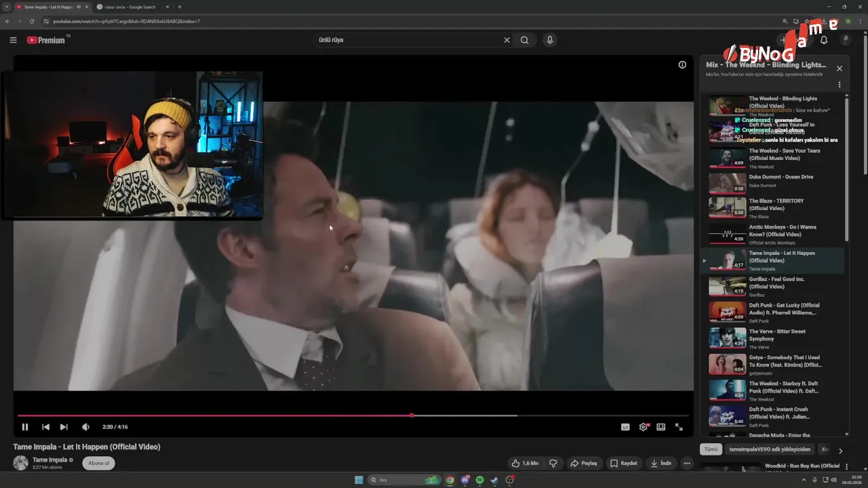Open Chrome three-dot menu
Image resolution: width=868 pixels, height=488 pixels.
860,21
